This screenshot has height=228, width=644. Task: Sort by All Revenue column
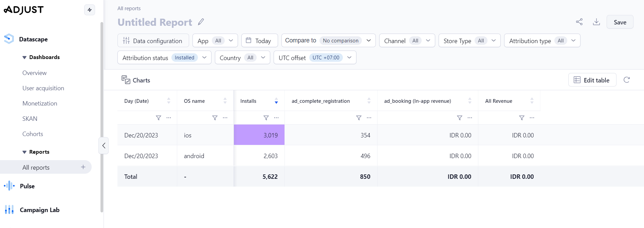coord(532,101)
